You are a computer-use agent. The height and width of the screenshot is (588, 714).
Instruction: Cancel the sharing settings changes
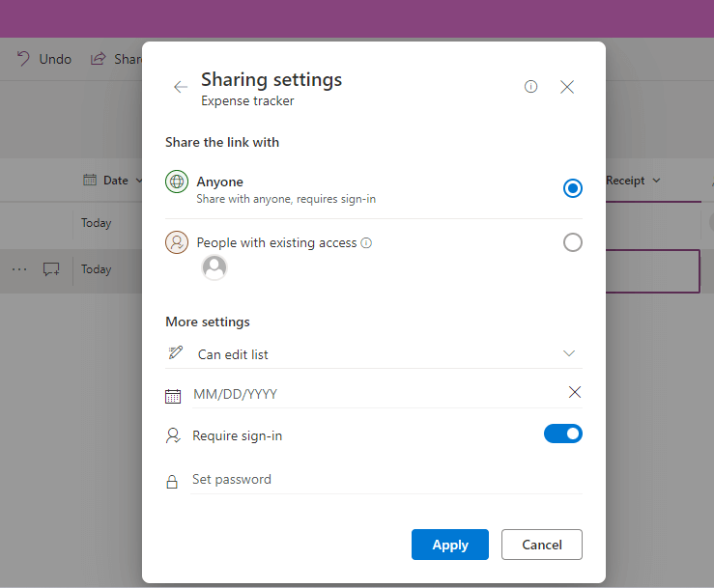point(541,545)
